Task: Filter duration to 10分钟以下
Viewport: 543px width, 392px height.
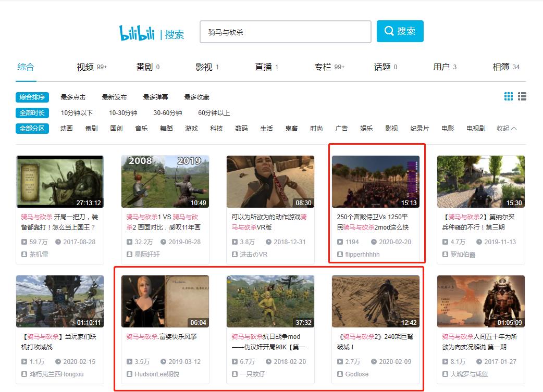Action: click(x=77, y=113)
